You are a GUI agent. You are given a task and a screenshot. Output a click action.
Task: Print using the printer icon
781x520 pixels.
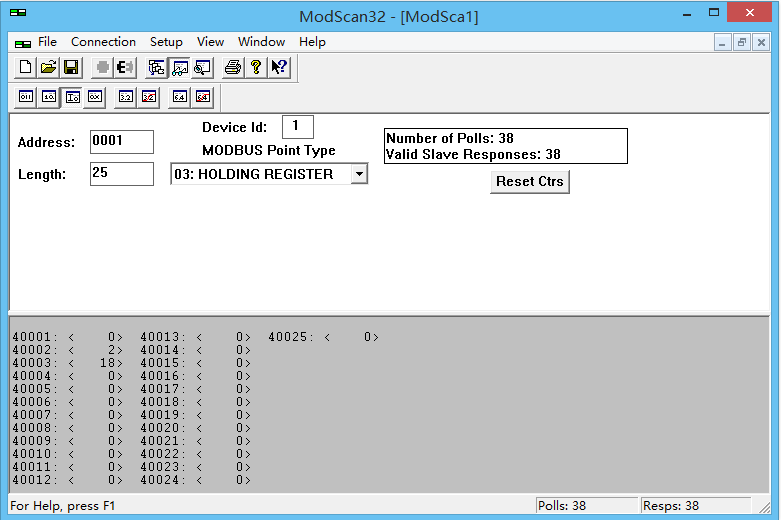233,67
